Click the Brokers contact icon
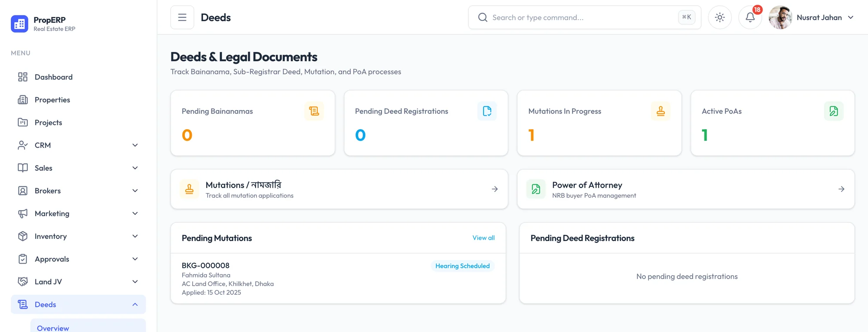Viewport: 868px width, 332px height. 23,191
